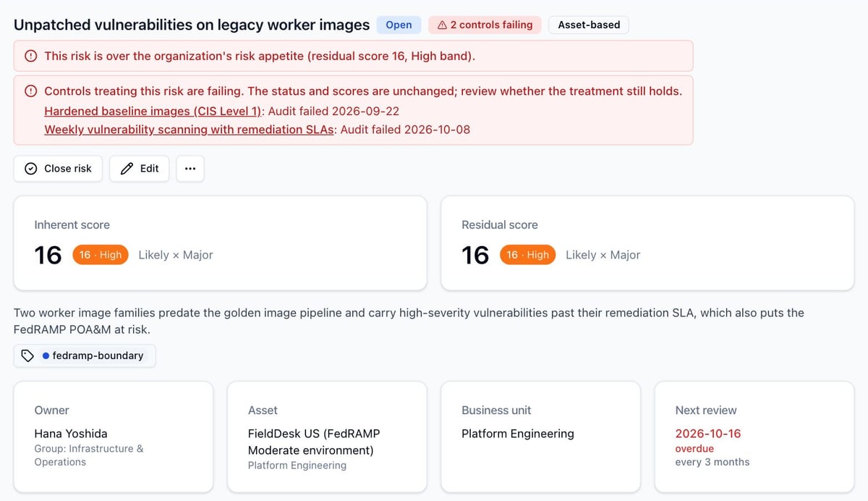Click the pencil icon on Edit
Screen dimensions: 868x501
(x=127, y=169)
